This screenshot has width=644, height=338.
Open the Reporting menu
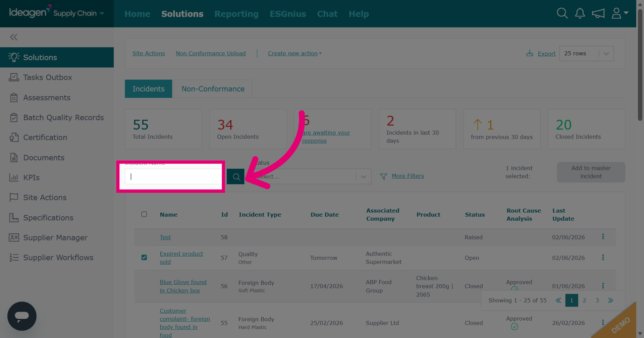[x=236, y=14]
